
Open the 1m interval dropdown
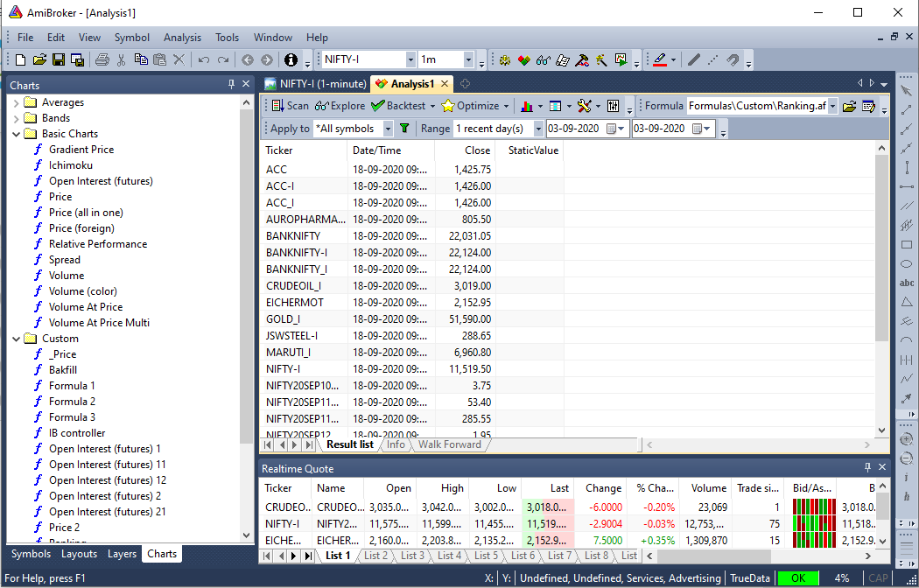[x=468, y=59]
